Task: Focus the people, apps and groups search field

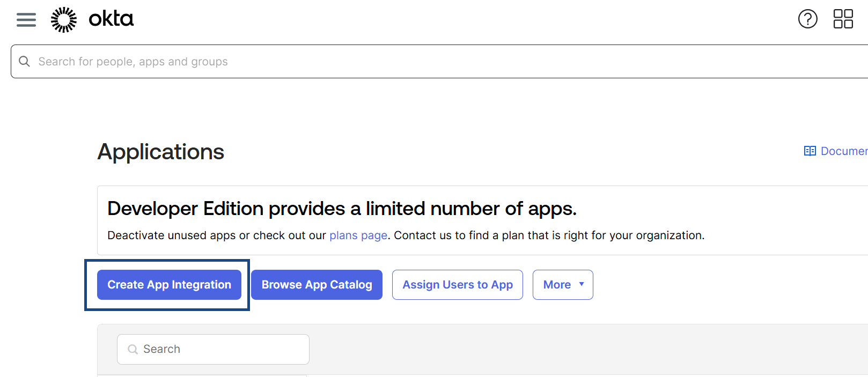Action: [376, 62]
